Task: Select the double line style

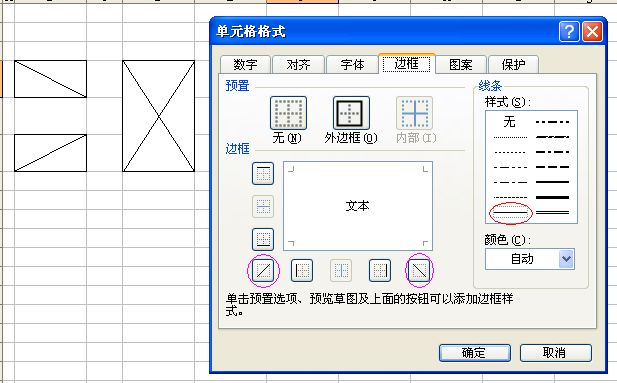Action: pos(552,213)
